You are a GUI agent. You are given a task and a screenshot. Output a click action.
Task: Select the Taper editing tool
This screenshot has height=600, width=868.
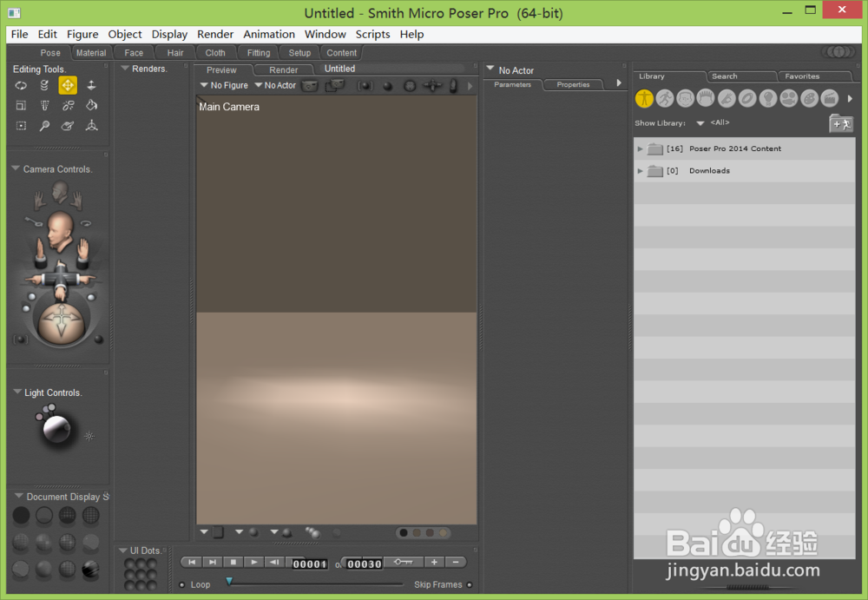point(44,105)
